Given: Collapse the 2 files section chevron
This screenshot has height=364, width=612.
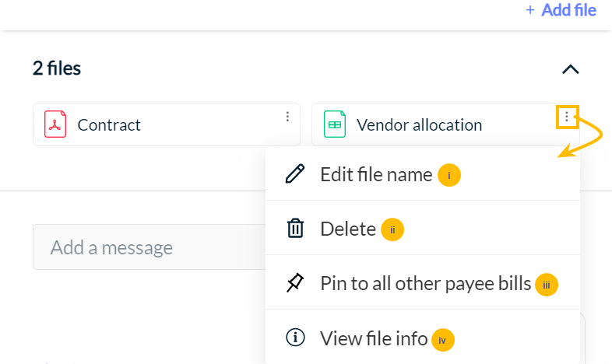Looking at the screenshot, I should pyautogui.click(x=570, y=69).
